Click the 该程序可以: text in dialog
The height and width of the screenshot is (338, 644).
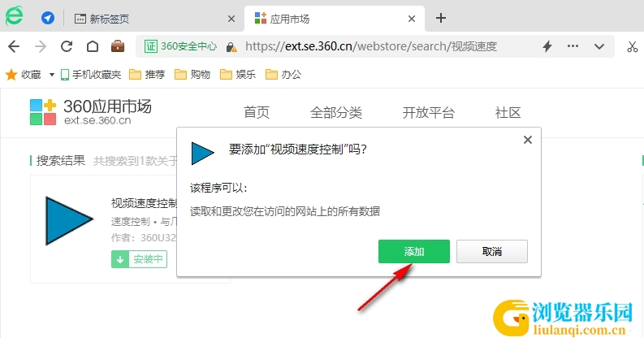click(x=218, y=188)
